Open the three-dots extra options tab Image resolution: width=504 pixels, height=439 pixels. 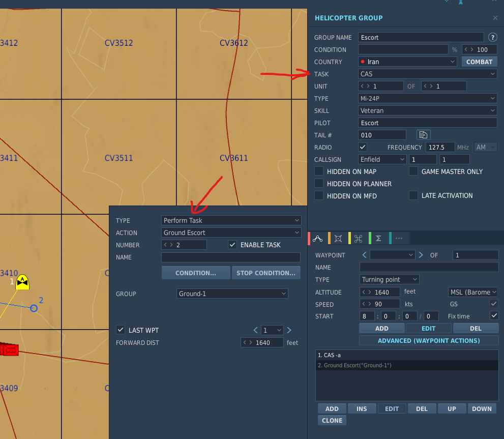click(399, 239)
